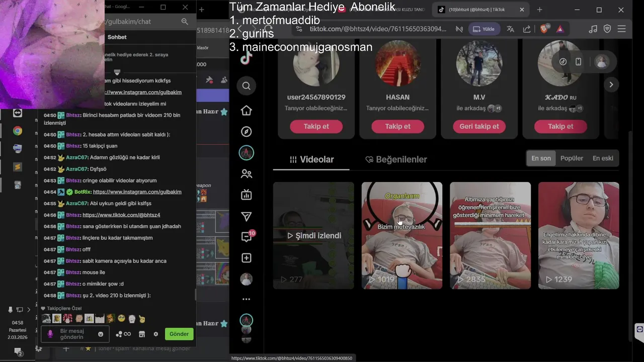The height and width of the screenshot is (362, 644).
Task: Click the share icon in the address bar
Action: 526,29
